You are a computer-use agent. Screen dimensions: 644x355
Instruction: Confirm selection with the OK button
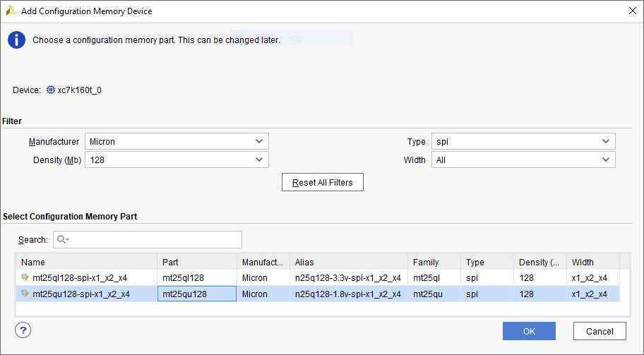(529, 332)
